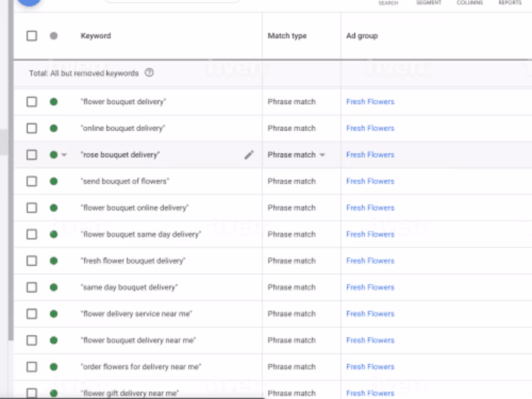
Task: Click the grey status column header dot
Action: click(54, 36)
